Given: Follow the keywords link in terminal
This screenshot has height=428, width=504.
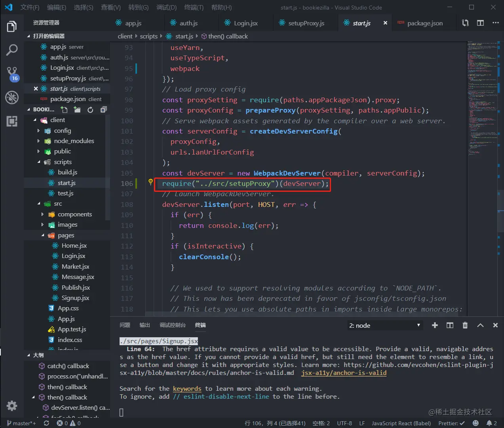Looking at the screenshot, I should pyautogui.click(x=187, y=389).
